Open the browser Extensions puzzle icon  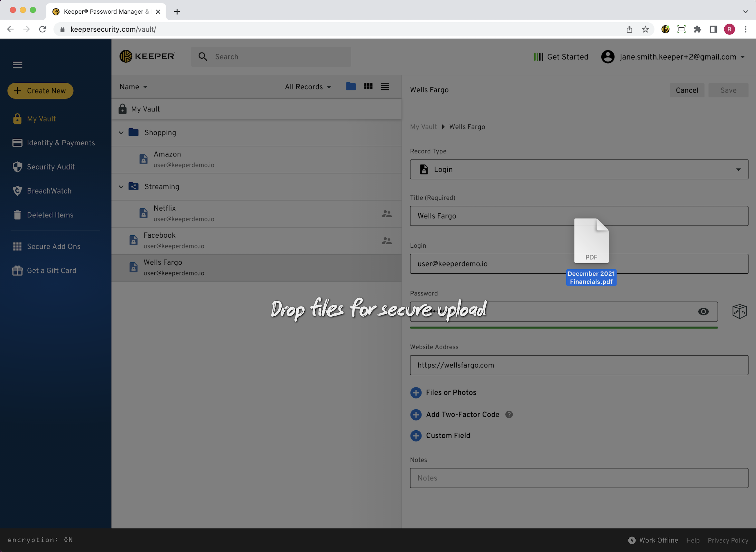pyautogui.click(x=697, y=29)
